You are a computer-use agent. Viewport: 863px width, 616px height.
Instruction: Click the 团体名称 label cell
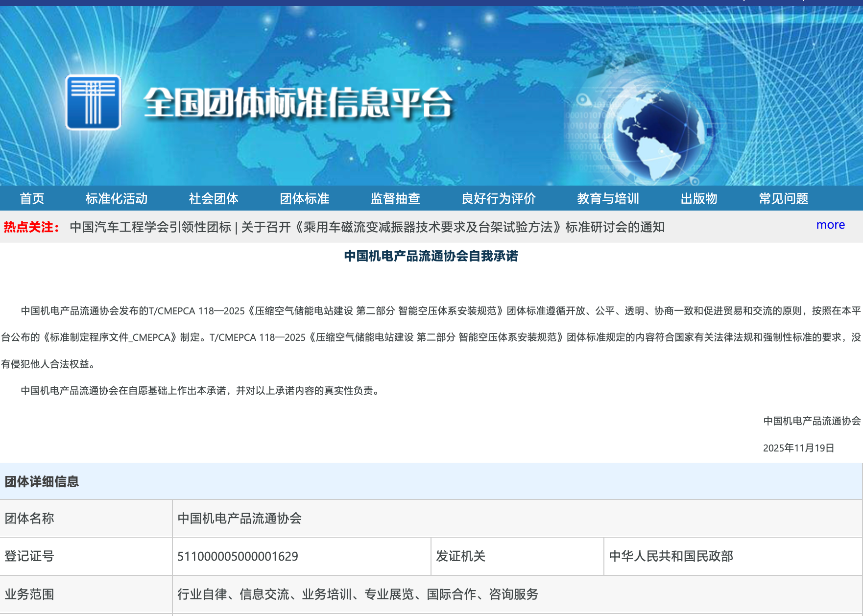point(86,518)
